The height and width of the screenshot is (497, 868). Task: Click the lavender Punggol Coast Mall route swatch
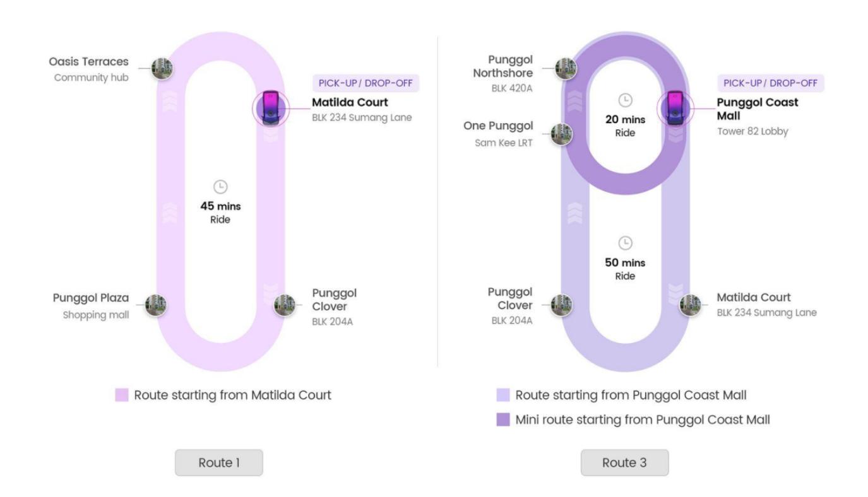[x=502, y=395]
